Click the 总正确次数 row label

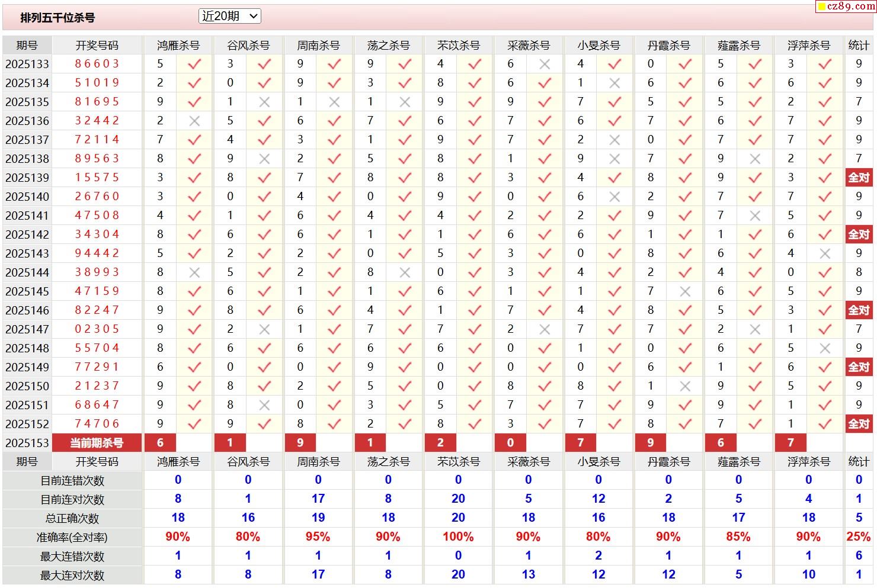pos(72,519)
